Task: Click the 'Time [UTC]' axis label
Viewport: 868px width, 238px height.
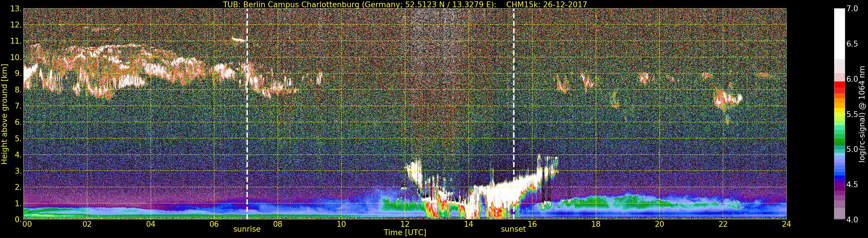Action: coord(405,232)
